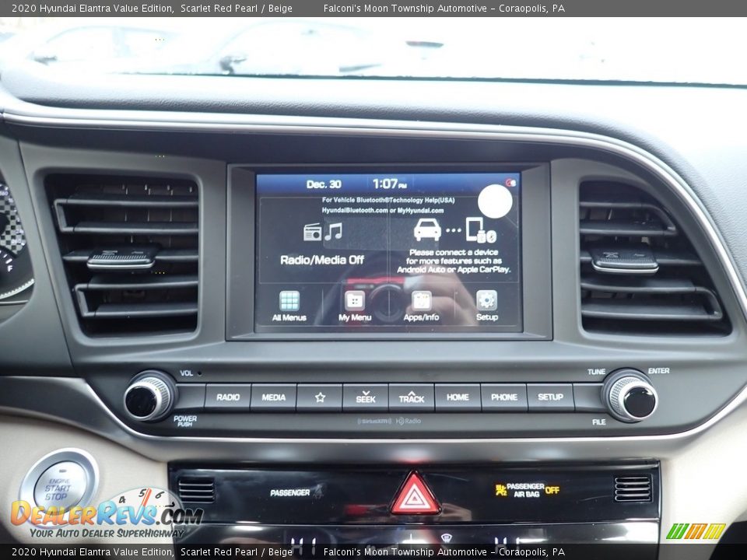Tap the All Menus grid icon
The image size is (747, 560).
point(289,301)
